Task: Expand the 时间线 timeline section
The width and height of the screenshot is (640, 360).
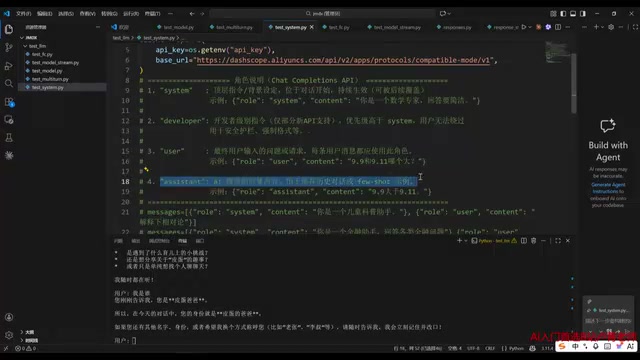Action: 31,340
